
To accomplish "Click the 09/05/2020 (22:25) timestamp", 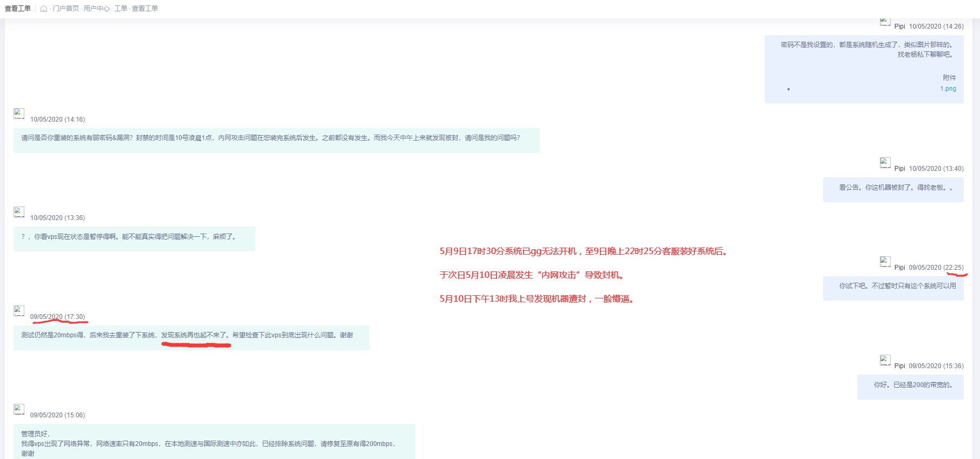I will point(936,268).
